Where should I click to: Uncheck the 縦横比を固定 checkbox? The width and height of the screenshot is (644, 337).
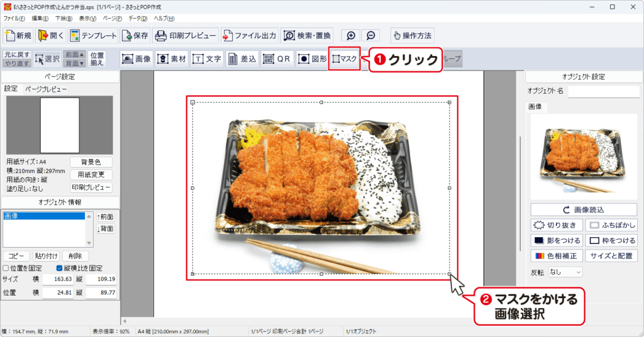tap(60, 268)
